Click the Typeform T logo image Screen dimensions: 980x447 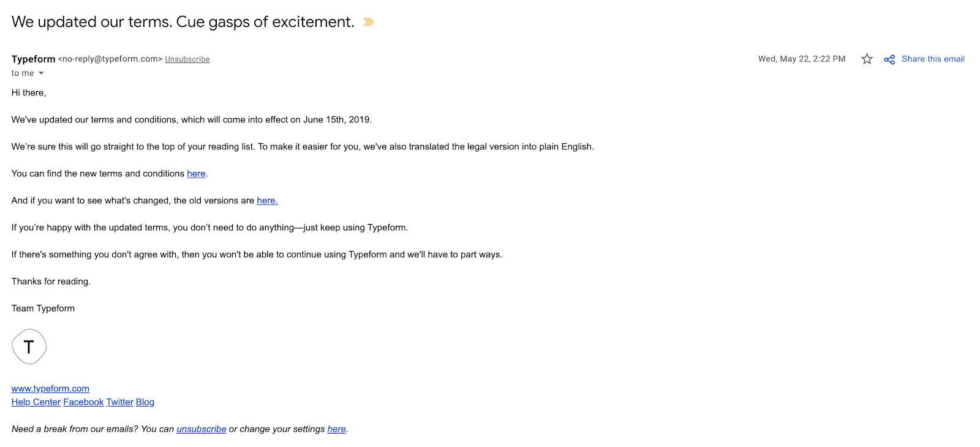tap(29, 347)
